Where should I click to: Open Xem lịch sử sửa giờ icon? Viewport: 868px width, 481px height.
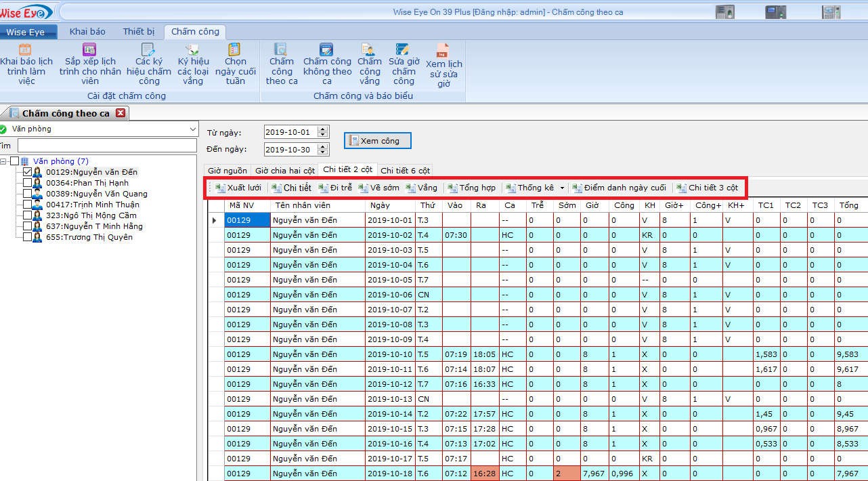click(x=443, y=51)
